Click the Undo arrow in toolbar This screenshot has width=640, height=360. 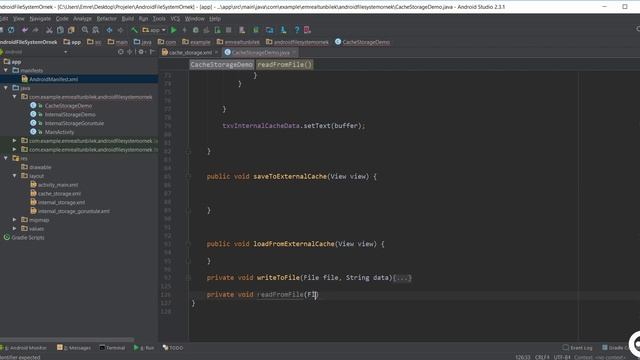pyautogui.click(x=25, y=30)
